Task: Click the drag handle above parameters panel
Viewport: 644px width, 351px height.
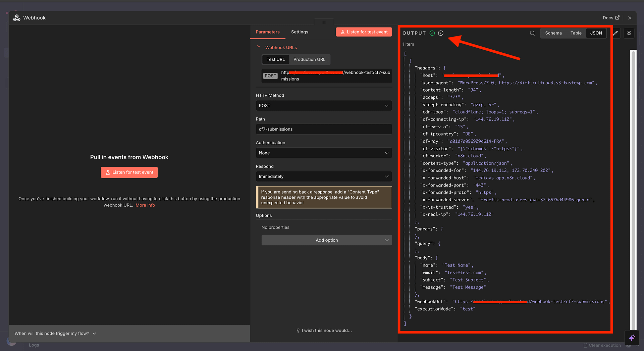Action: [324, 22]
